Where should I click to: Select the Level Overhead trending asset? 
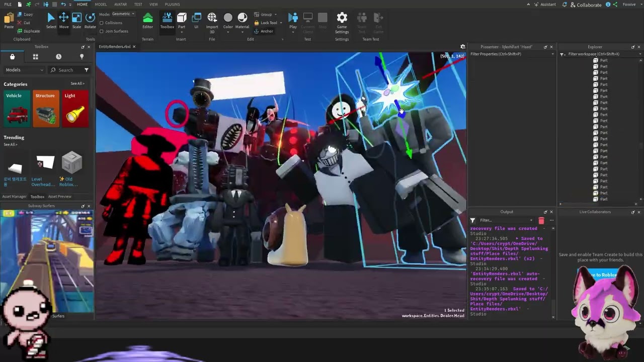(43, 170)
